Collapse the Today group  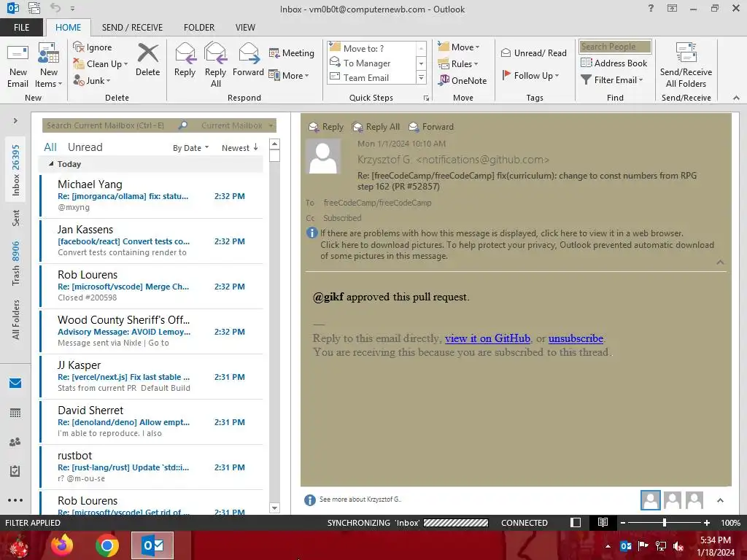coord(51,164)
